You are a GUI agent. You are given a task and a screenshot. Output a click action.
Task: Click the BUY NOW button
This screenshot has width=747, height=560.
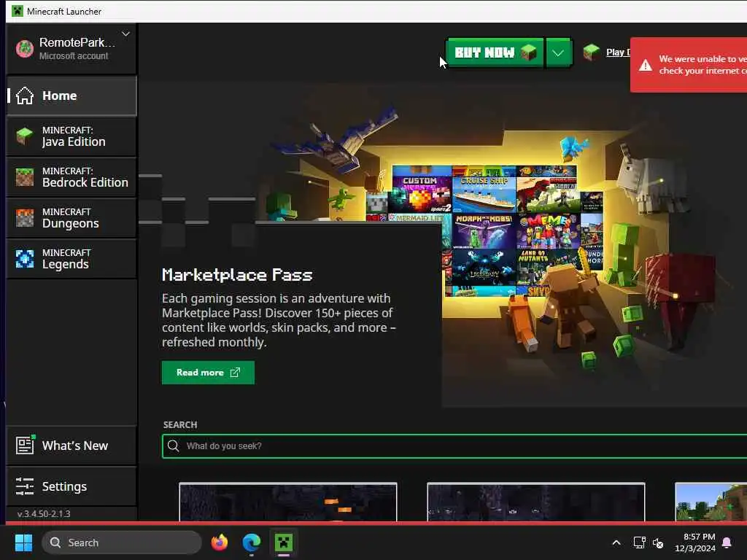[495, 52]
